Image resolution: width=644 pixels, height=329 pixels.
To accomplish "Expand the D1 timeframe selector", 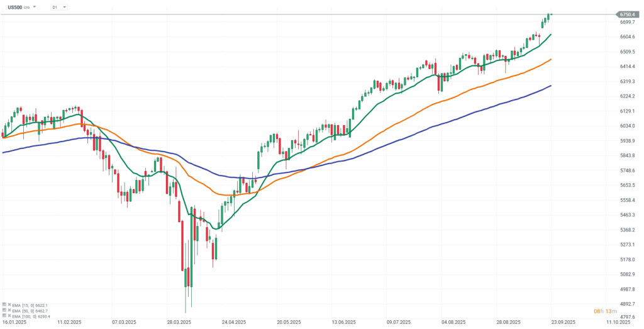I will tap(58, 7).
